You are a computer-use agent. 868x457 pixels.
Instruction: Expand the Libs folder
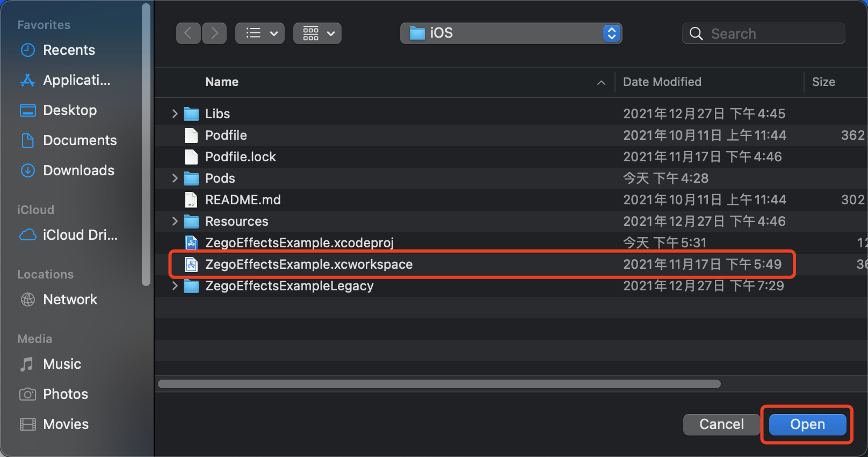(175, 113)
